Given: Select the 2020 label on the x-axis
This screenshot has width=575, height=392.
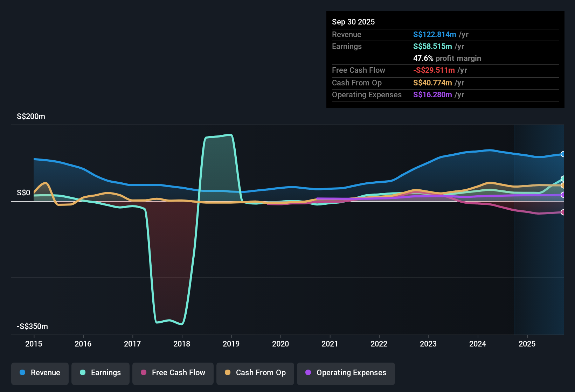Looking at the screenshot, I should [280, 344].
